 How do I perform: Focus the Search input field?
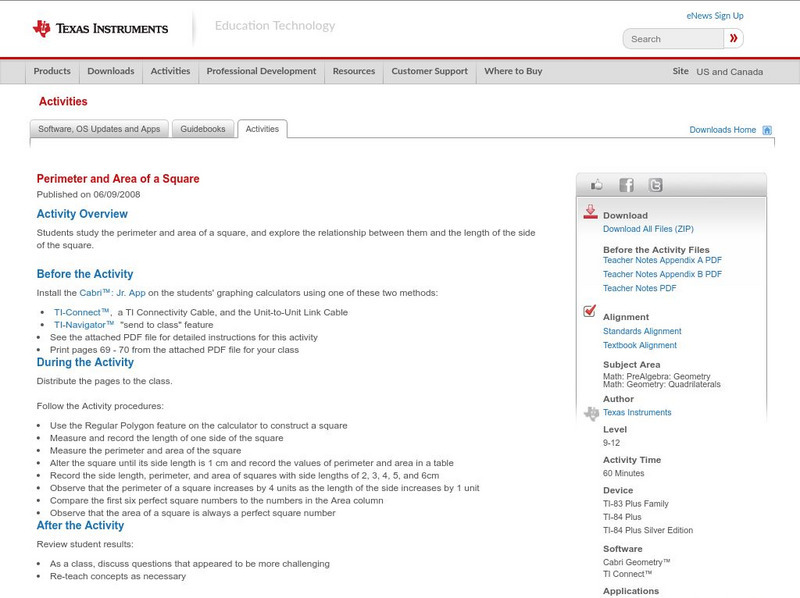pos(673,39)
